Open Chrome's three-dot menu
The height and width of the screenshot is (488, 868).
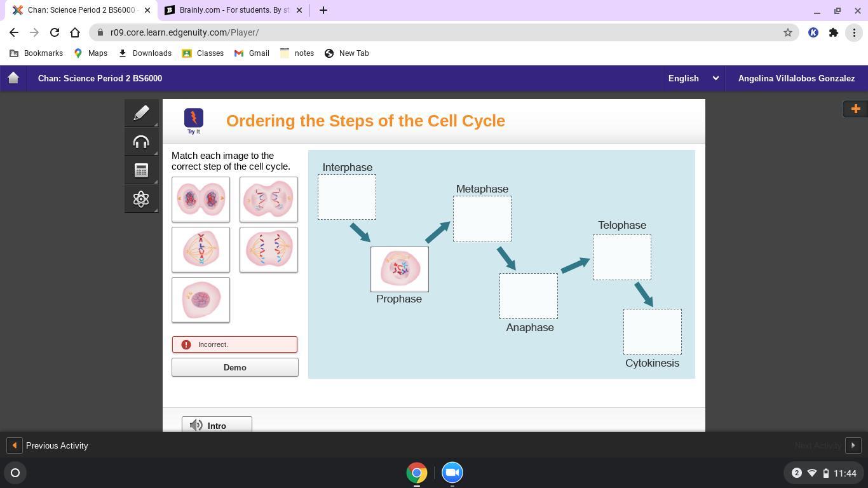[x=853, y=32]
